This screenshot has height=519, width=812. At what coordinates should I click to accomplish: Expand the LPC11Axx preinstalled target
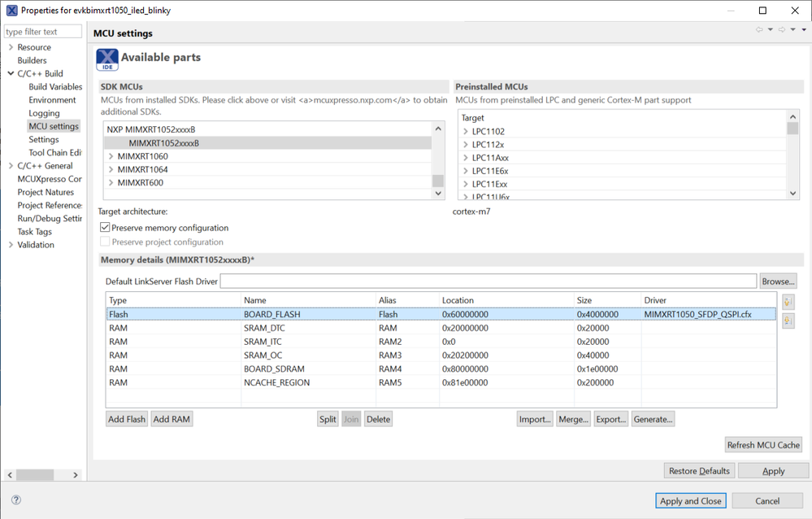[466, 158]
